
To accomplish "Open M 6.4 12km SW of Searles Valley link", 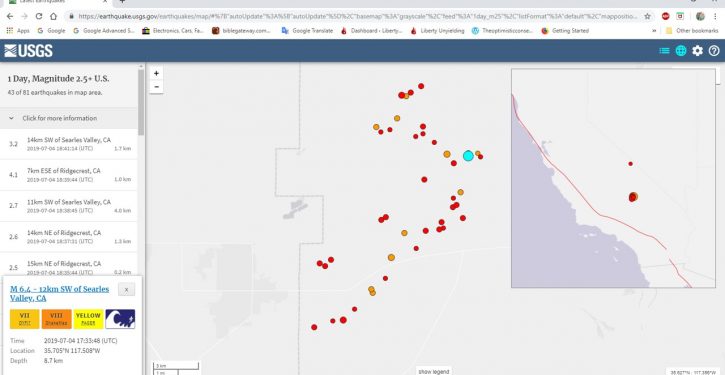I will [x=60, y=294].
